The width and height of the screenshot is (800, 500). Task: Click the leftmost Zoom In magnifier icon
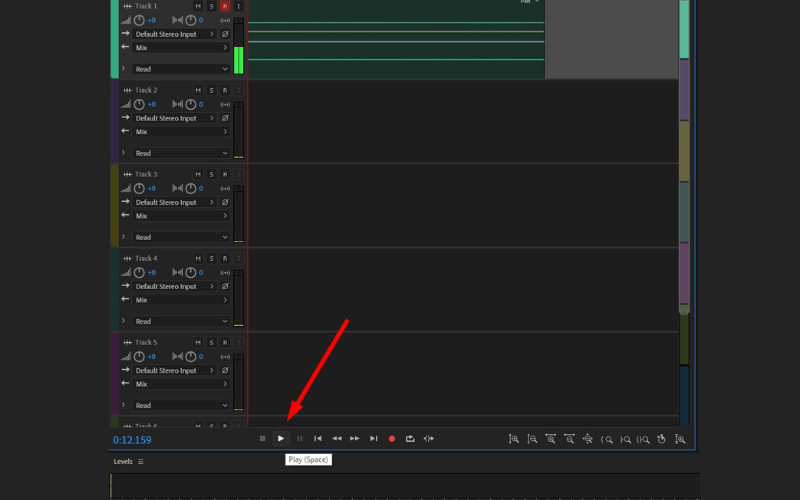click(x=514, y=438)
